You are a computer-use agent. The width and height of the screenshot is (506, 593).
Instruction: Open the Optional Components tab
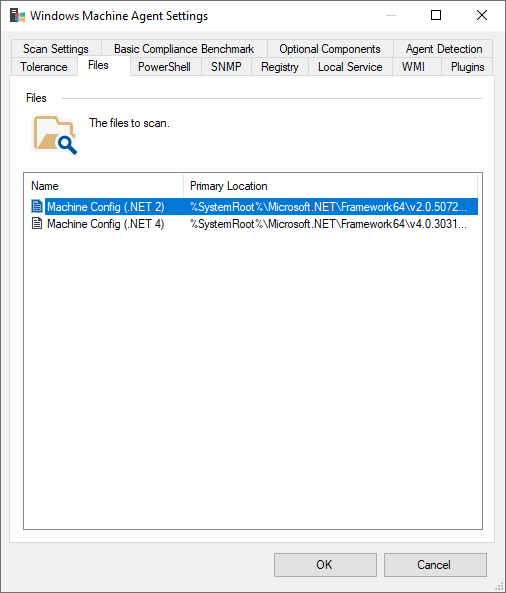[330, 49]
